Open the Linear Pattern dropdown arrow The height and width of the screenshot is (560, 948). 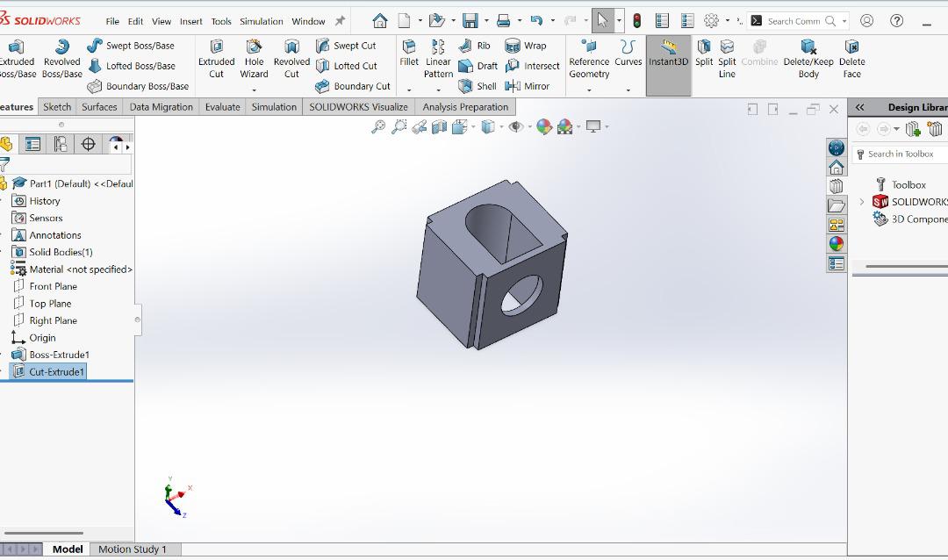pyautogui.click(x=438, y=90)
